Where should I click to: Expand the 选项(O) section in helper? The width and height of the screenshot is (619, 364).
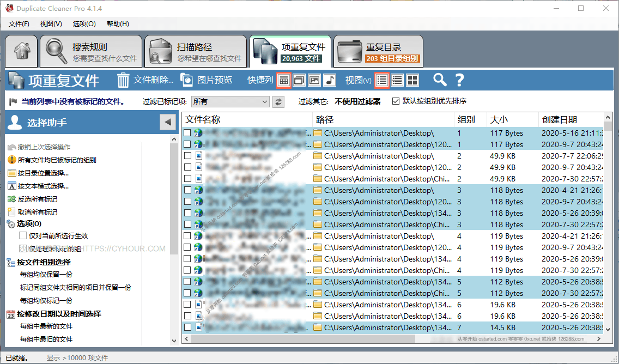point(25,223)
